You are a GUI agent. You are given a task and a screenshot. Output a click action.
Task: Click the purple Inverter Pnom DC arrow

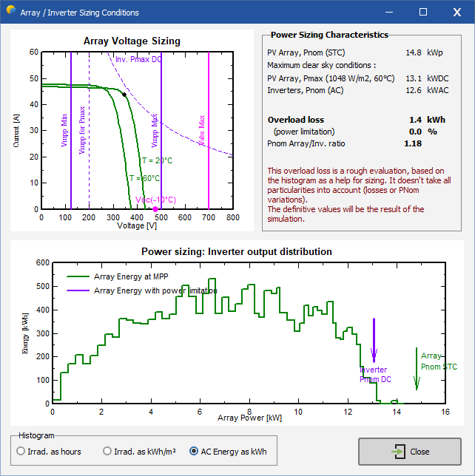point(374,340)
